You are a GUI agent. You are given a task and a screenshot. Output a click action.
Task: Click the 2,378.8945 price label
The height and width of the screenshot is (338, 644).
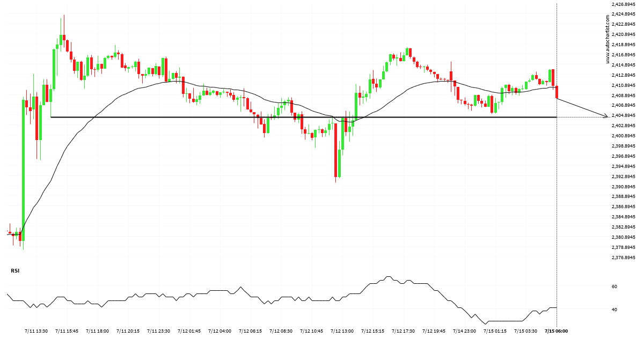(623, 248)
